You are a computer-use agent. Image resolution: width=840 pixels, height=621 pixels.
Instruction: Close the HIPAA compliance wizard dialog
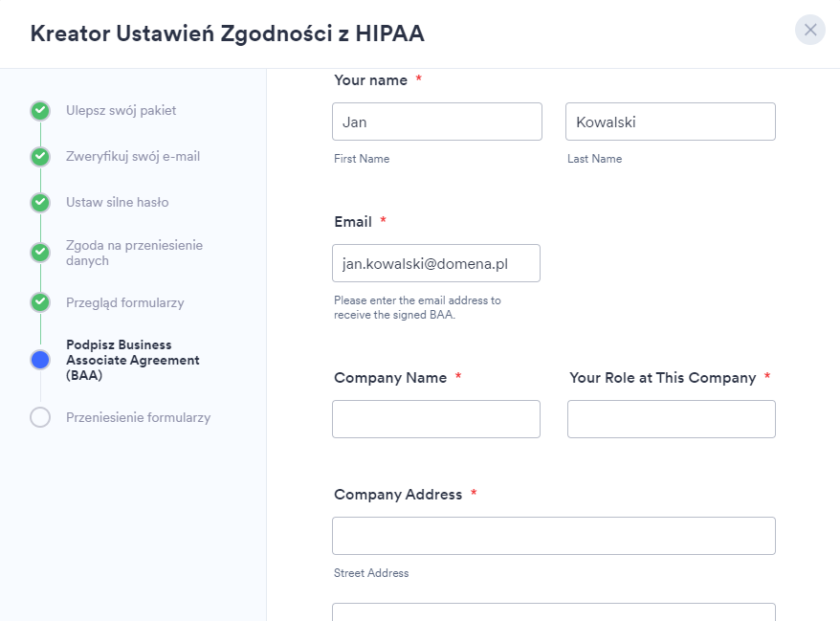[x=809, y=30]
